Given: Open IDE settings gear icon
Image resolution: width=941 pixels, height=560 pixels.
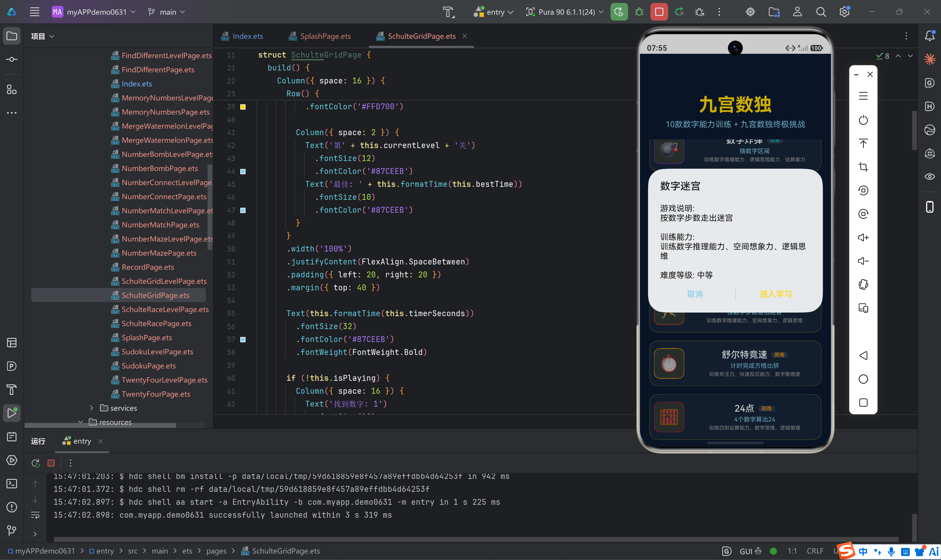Looking at the screenshot, I should click(845, 12).
